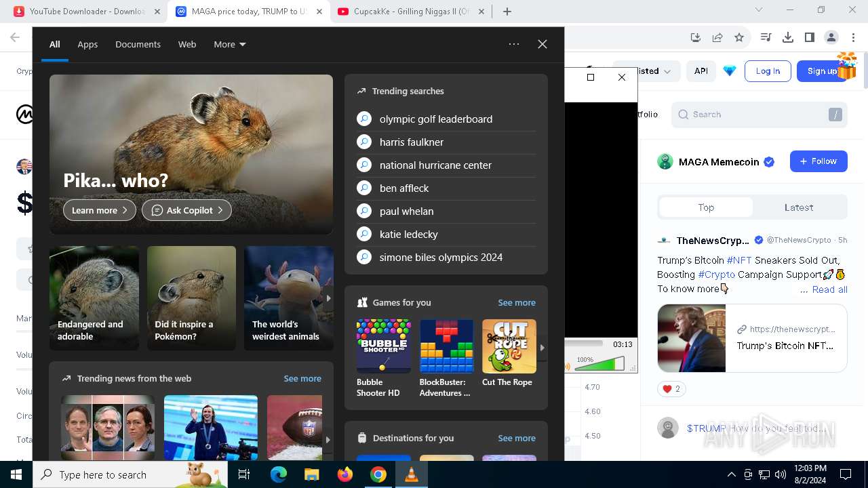Open the install app icon in address bar

click(696, 37)
